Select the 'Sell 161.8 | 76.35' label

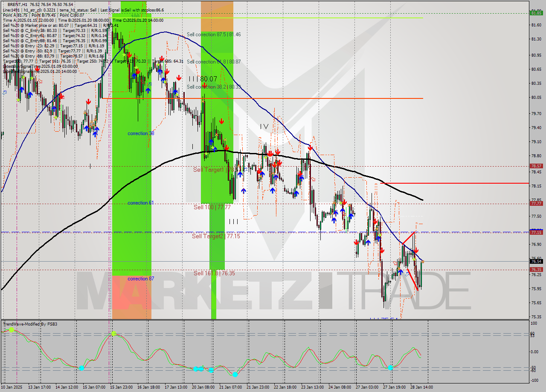(214, 273)
